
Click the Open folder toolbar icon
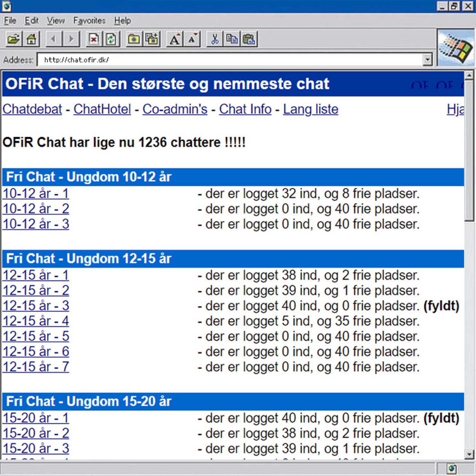(x=14, y=40)
